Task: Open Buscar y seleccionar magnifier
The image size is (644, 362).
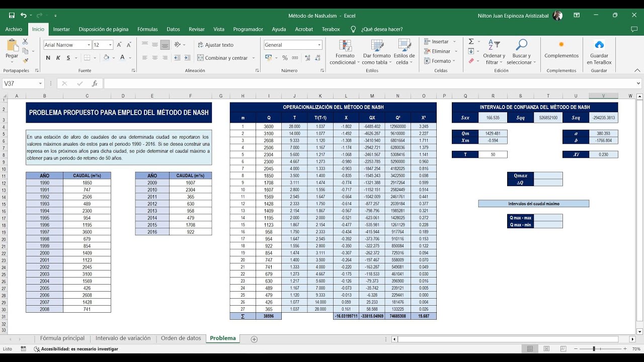Action: [521, 52]
